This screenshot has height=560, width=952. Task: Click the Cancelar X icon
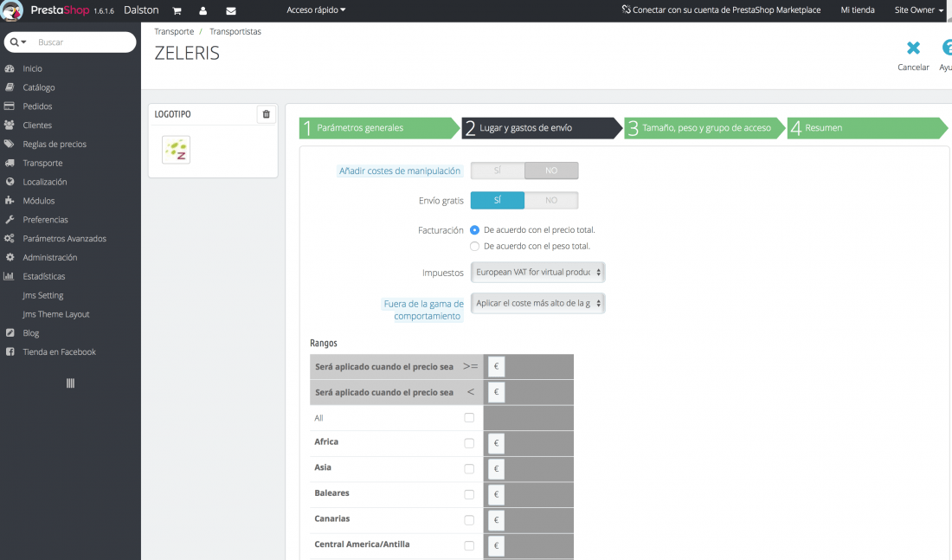click(913, 48)
